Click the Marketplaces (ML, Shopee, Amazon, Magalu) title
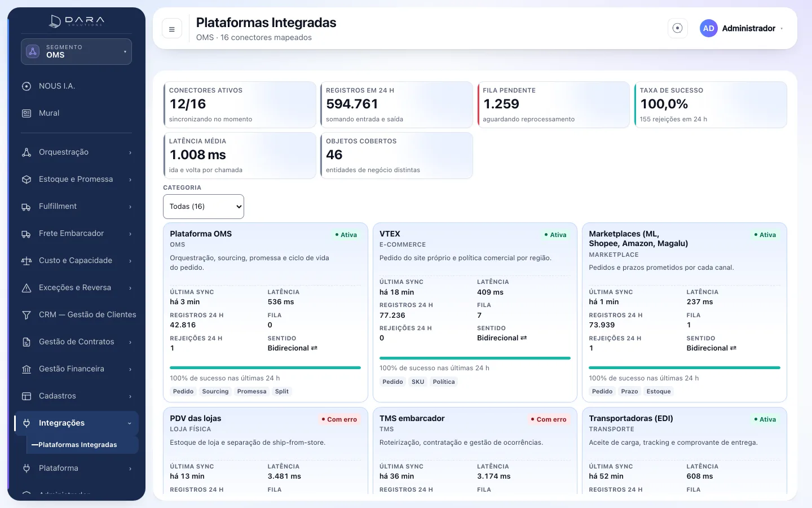This screenshot has width=812, height=508. pos(638,239)
